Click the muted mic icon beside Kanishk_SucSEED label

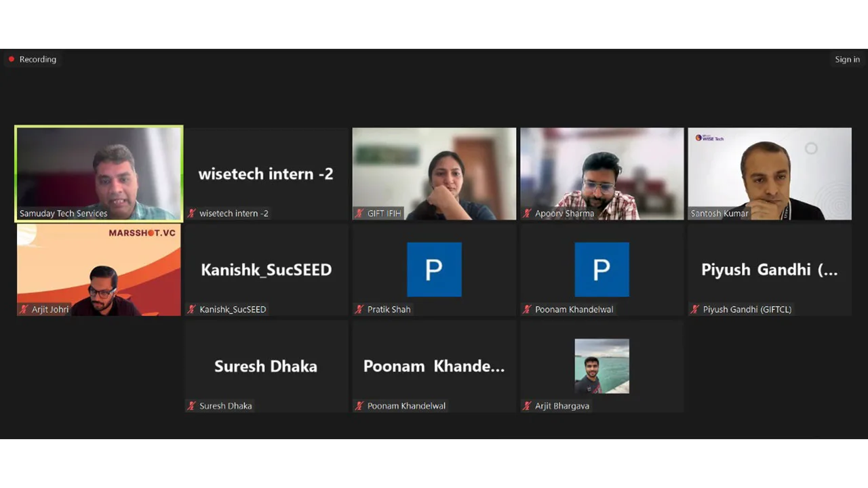click(192, 310)
